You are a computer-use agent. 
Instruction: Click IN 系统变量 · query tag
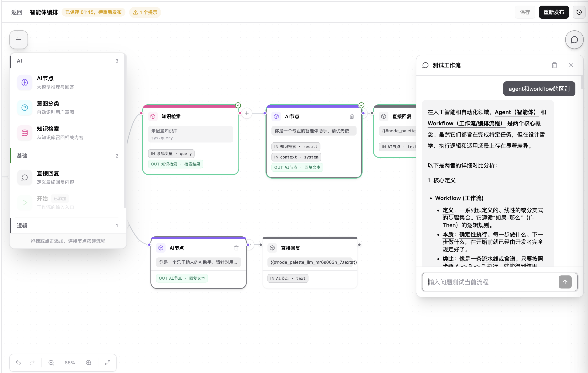click(x=171, y=154)
